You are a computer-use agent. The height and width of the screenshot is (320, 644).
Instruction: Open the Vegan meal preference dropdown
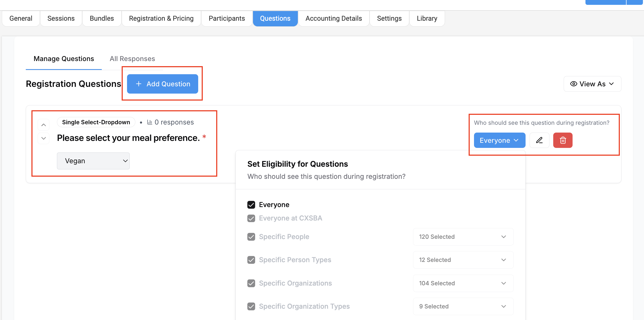(93, 161)
